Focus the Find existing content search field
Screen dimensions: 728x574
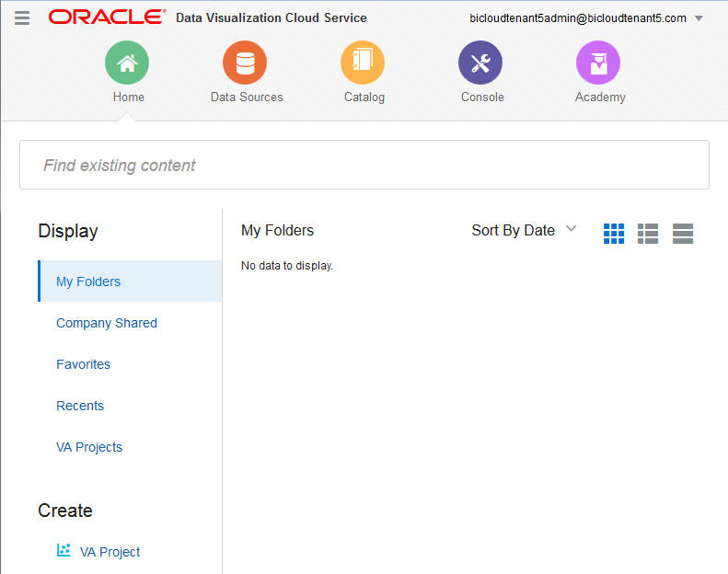[x=364, y=165]
